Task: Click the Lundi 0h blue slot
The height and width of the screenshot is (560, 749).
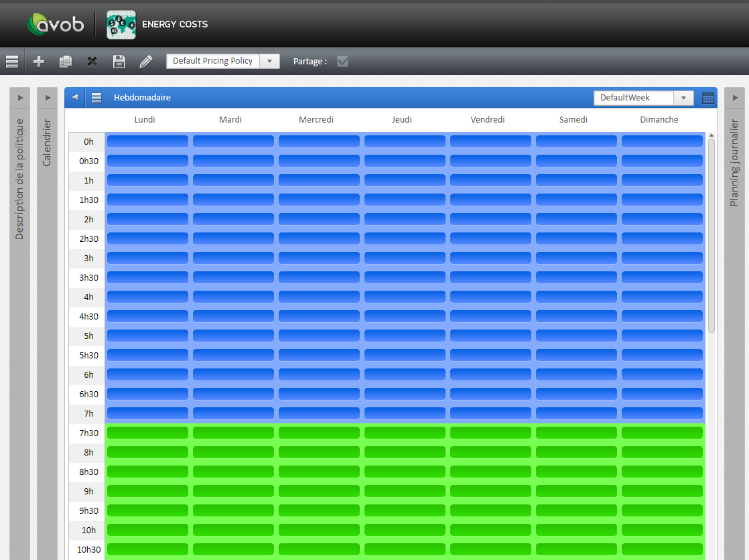Action: click(x=147, y=141)
